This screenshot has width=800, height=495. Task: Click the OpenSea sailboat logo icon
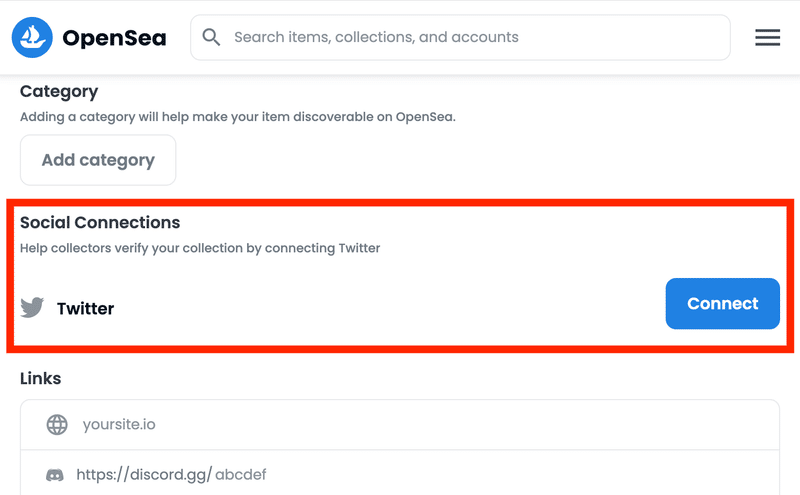point(32,37)
